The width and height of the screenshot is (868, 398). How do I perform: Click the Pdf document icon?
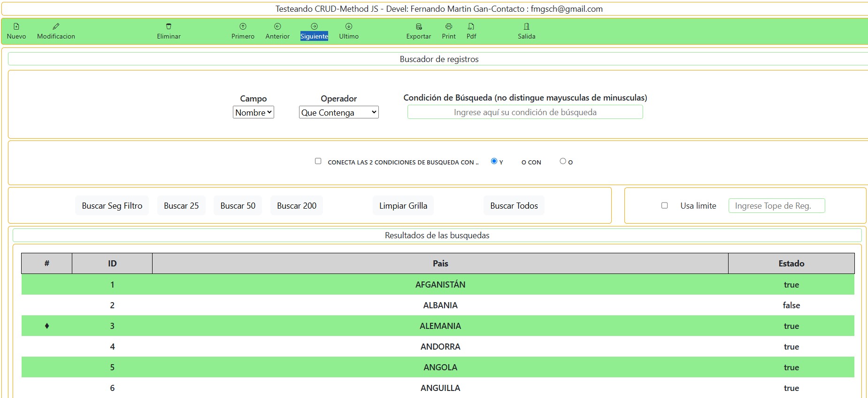pyautogui.click(x=471, y=27)
